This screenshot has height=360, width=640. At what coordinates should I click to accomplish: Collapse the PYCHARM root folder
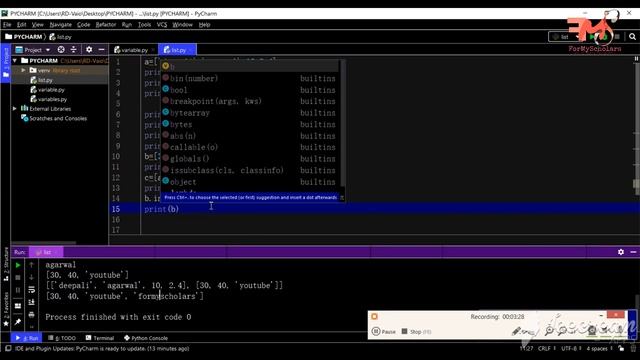[15, 61]
